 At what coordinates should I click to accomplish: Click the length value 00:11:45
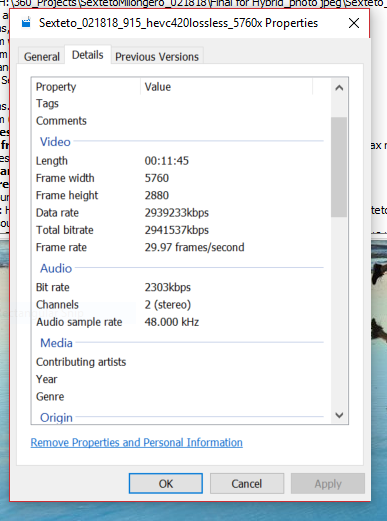coord(167,161)
